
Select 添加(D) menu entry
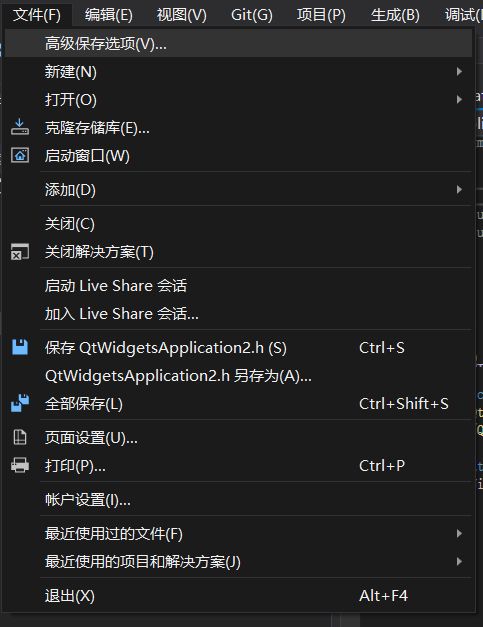[238, 190]
